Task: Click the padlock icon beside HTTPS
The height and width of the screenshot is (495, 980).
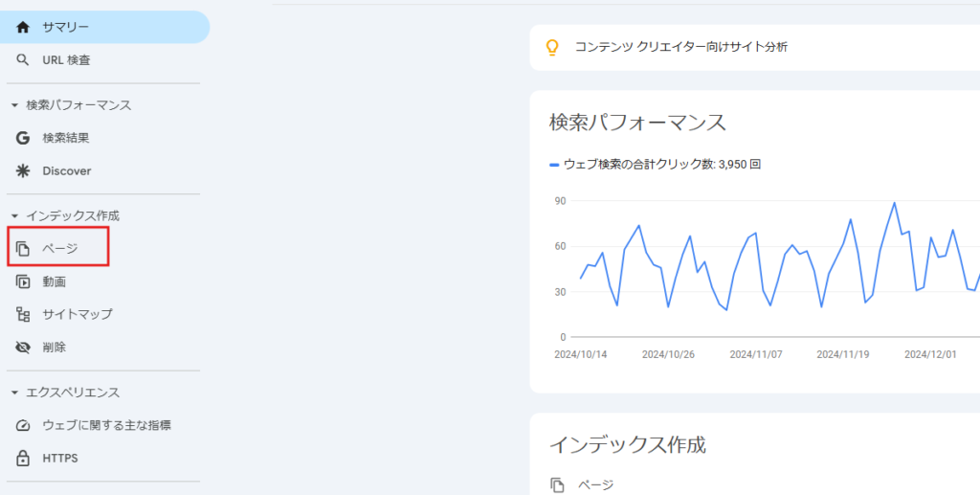Action: [x=23, y=458]
